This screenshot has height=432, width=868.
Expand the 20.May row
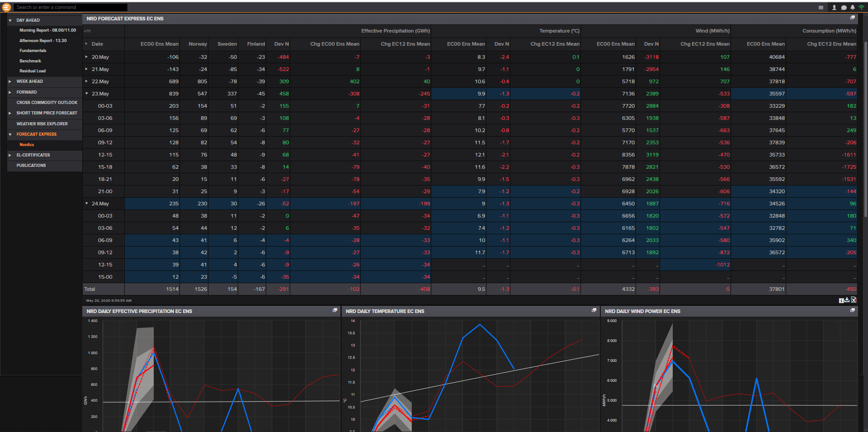(87, 57)
